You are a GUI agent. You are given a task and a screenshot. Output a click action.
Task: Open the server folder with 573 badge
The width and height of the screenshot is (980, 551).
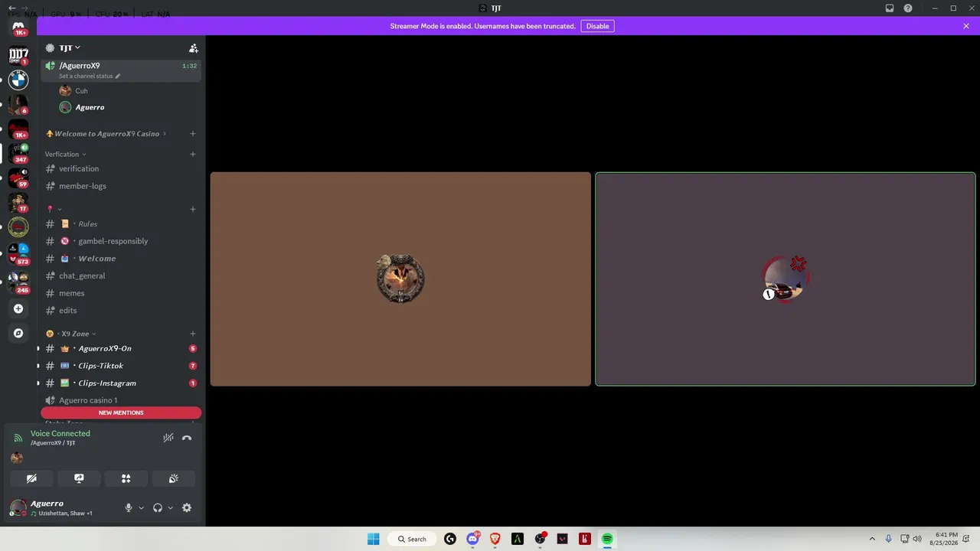[x=18, y=255]
